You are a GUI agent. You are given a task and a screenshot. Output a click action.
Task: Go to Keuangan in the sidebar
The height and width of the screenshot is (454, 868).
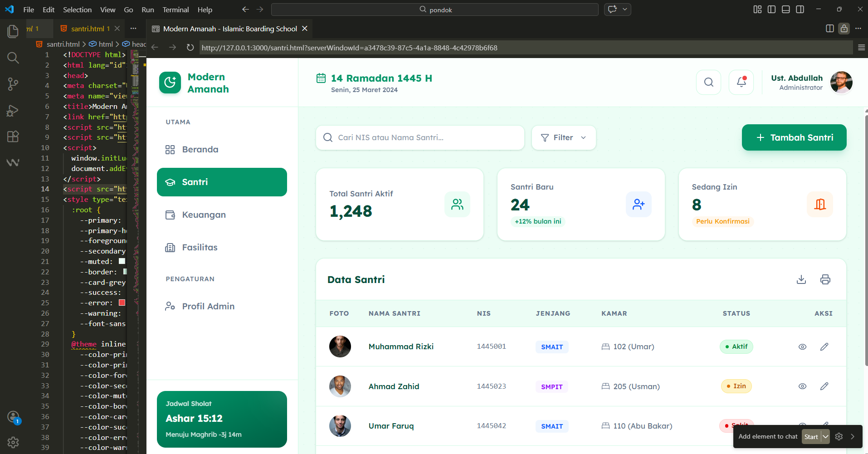[x=204, y=215]
